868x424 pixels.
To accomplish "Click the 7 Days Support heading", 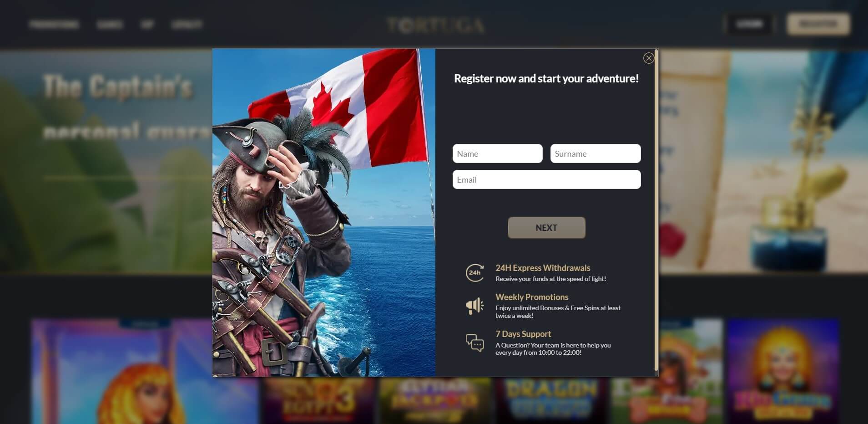I will click(x=523, y=334).
